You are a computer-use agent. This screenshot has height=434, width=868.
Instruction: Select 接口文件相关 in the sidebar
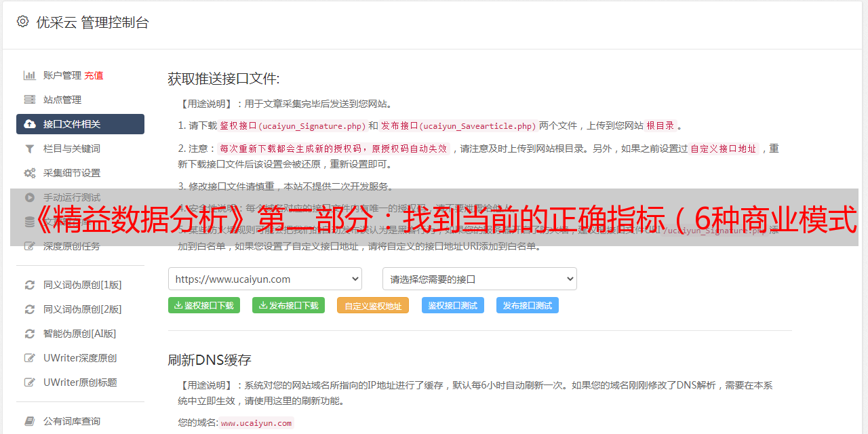pyautogui.click(x=80, y=124)
